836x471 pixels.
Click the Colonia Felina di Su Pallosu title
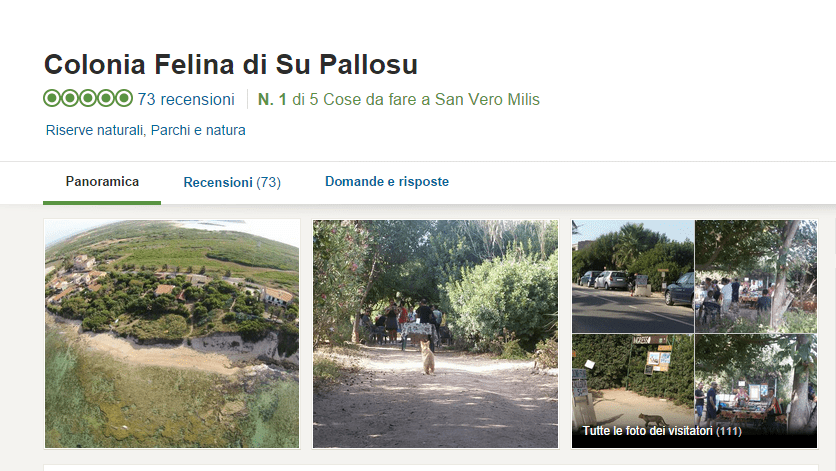click(x=230, y=65)
